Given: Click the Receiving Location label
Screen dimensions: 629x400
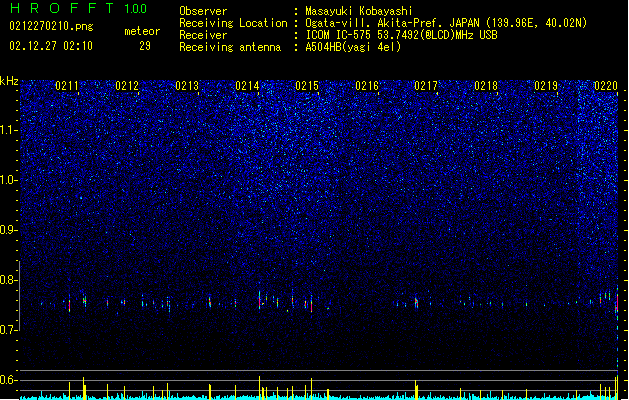Looking at the screenshot, I should pos(233,23).
